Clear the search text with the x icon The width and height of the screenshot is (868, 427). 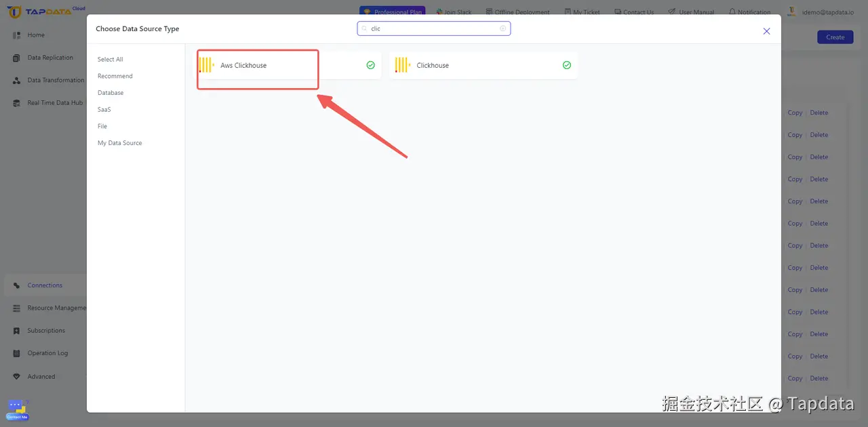(x=502, y=28)
